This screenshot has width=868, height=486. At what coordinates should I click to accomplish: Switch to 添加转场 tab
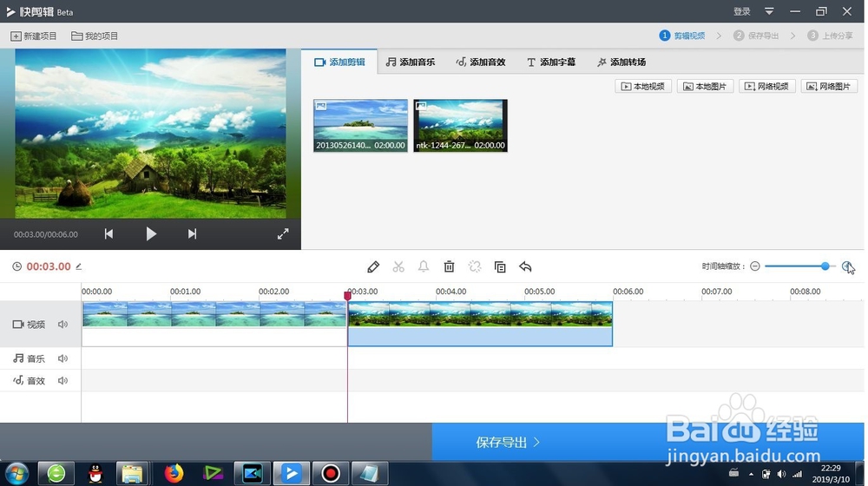(x=621, y=62)
